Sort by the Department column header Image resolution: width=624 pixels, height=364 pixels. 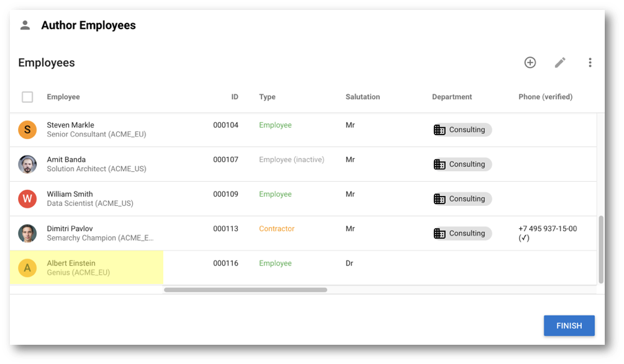pos(451,97)
